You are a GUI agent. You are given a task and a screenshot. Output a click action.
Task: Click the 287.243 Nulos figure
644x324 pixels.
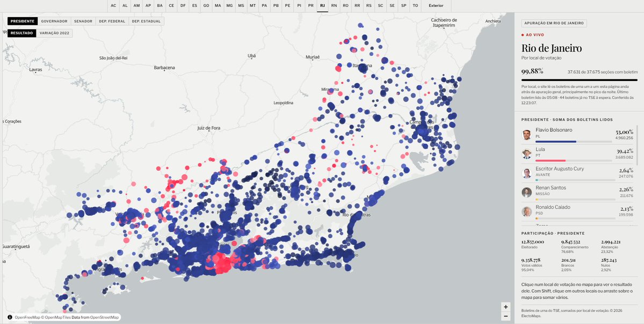pos(608,260)
